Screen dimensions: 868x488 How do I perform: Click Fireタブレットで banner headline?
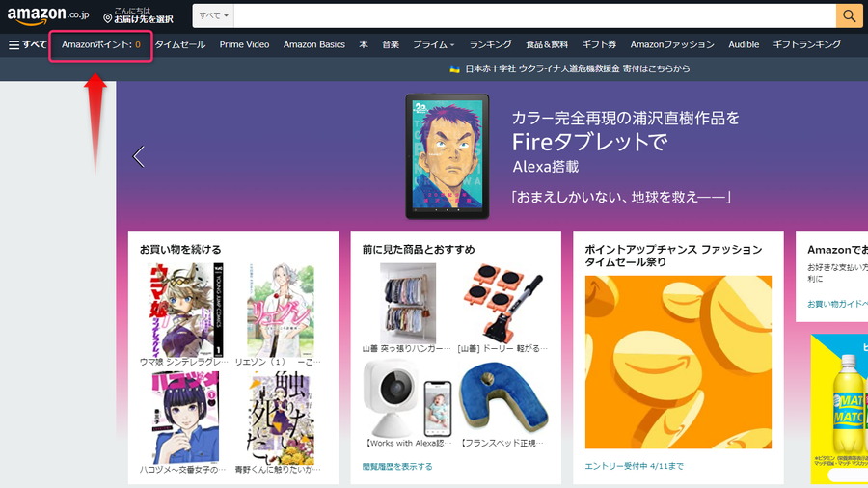coord(589,142)
